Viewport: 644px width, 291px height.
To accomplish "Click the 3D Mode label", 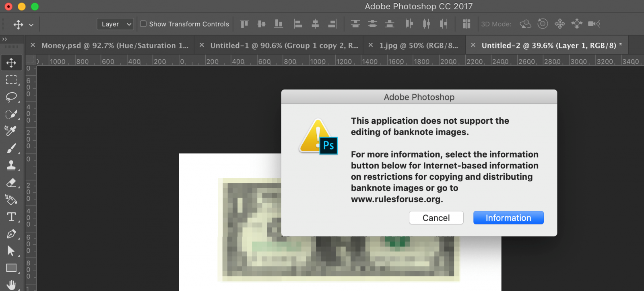I will 496,24.
